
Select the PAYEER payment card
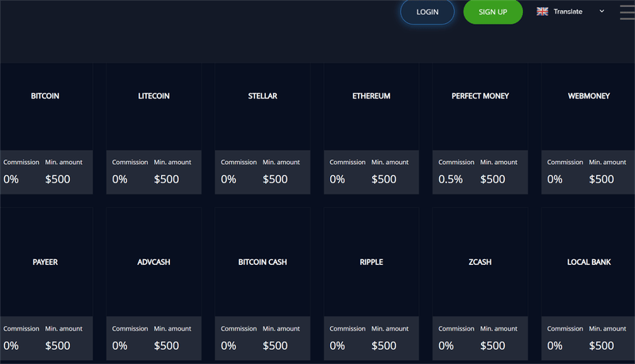[46, 284]
